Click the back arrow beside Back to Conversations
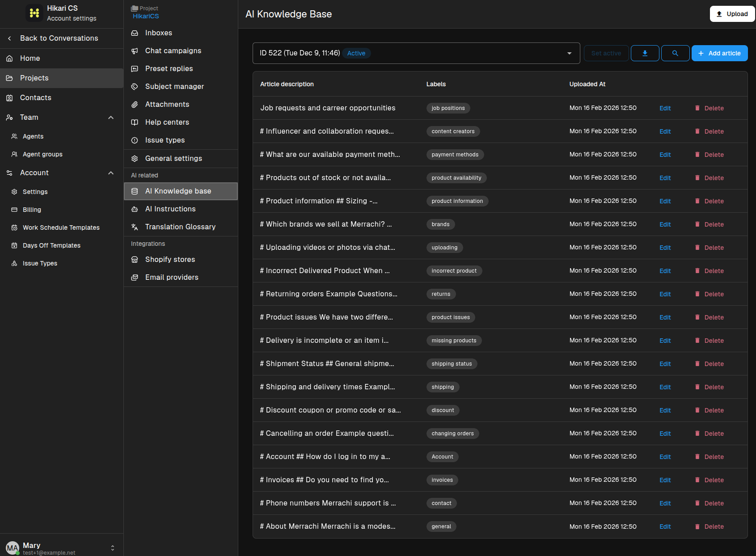The width and height of the screenshot is (756, 556). tap(9, 38)
